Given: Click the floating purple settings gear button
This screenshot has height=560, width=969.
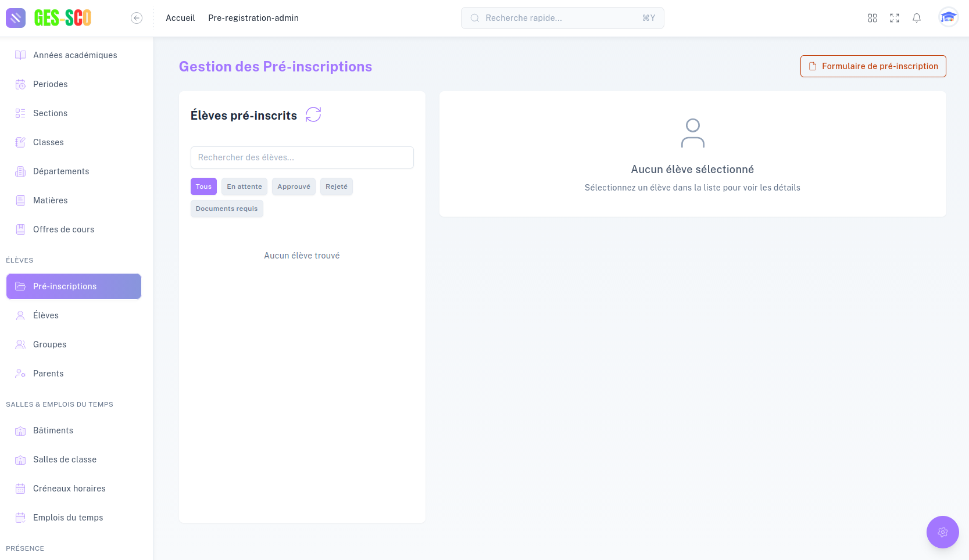Looking at the screenshot, I should pos(942,532).
